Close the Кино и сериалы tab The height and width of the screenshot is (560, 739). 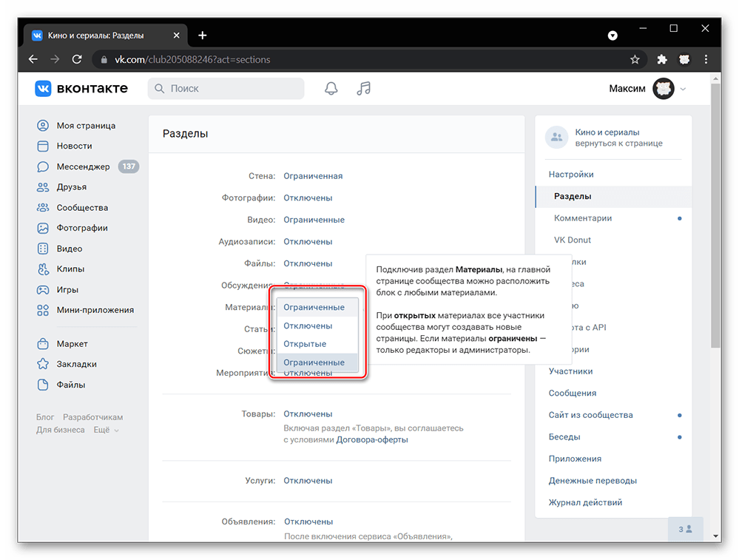pos(176,36)
